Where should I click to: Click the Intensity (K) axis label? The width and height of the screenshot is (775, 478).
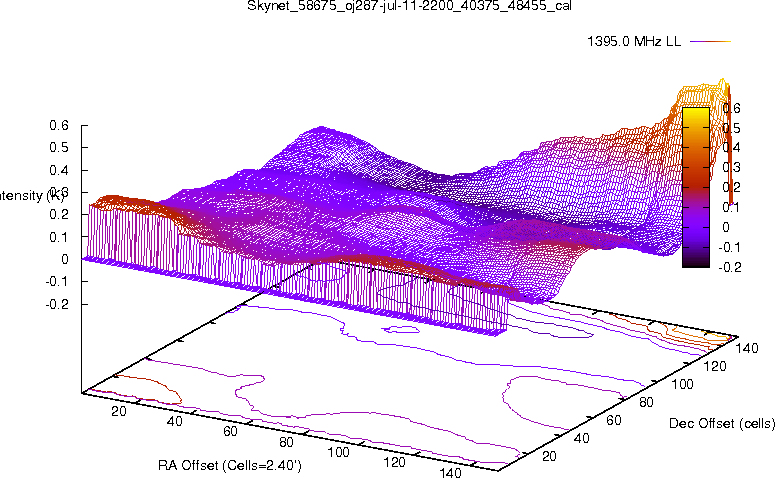(x=32, y=195)
